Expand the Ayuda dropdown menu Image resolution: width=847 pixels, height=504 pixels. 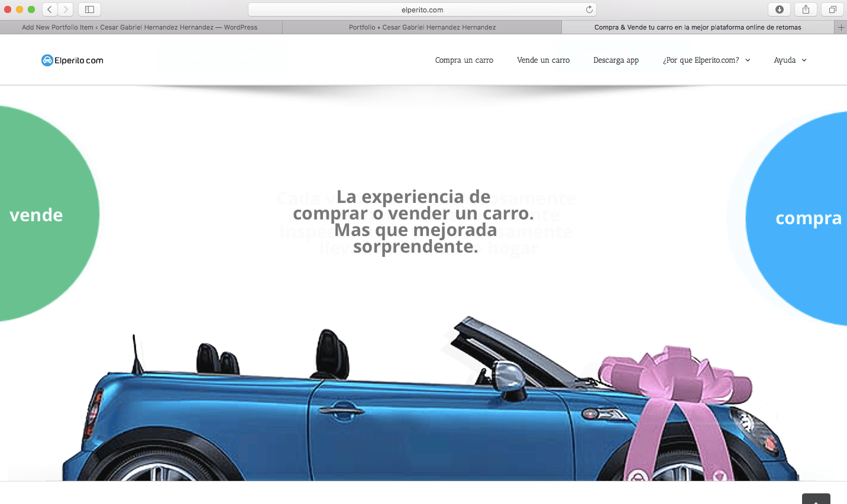click(x=790, y=60)
